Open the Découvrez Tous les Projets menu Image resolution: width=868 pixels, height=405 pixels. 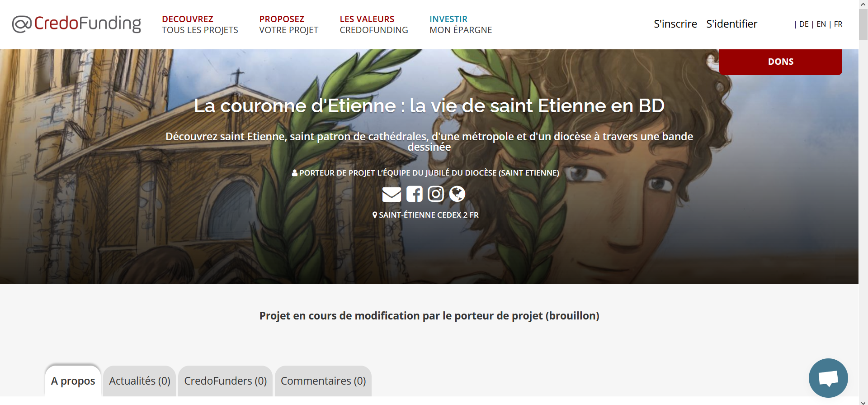coord(200,24)
